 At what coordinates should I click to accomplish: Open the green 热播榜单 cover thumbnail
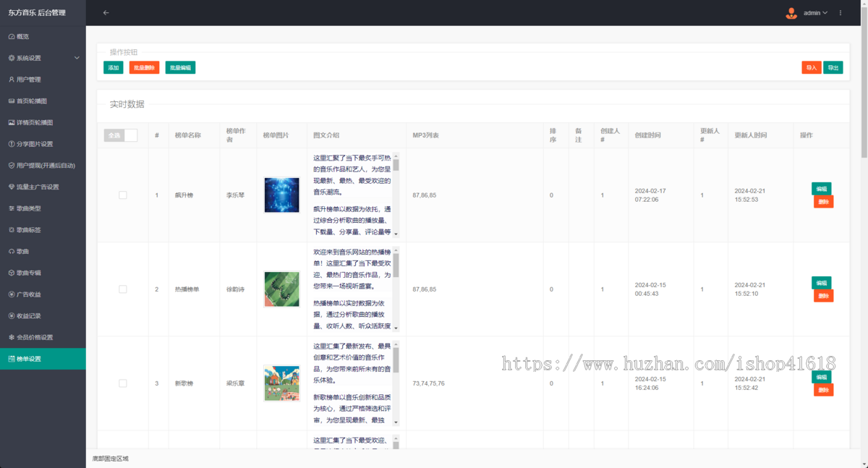pyautogui.click(x=282, y=289)
